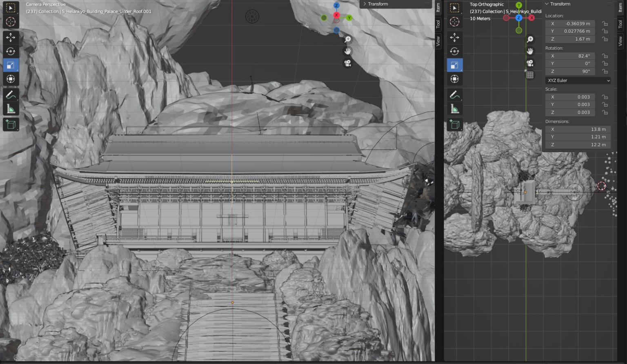The height and width of the screenshot is (364, 627).
Task: Open the Tool tab in the camera viewport sidebar
Action: tap(438, 24)
